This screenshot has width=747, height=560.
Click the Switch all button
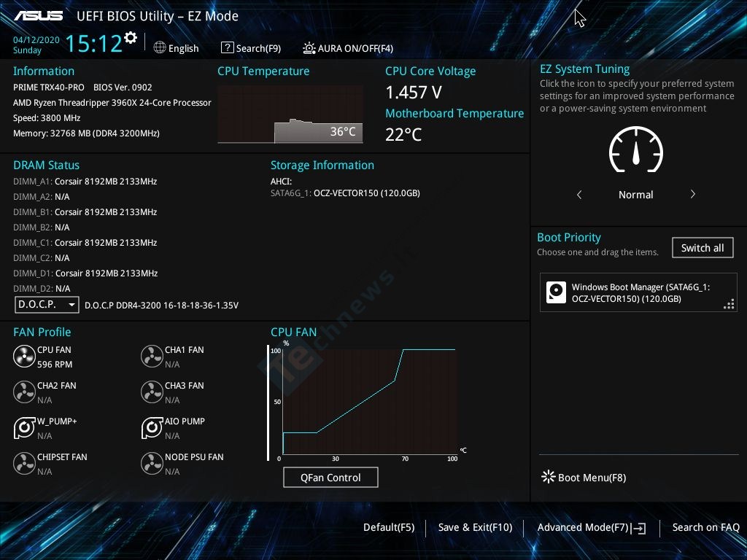(703, 248)
